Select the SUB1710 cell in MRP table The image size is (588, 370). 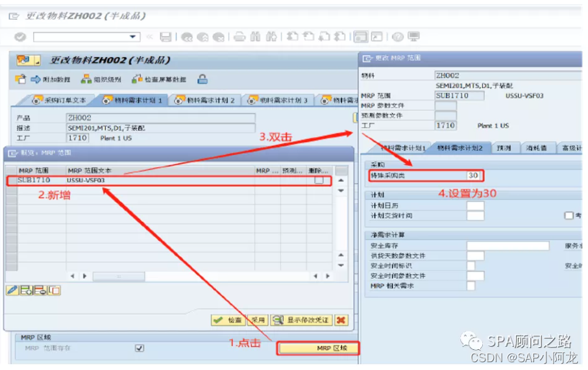pos(42,180)
